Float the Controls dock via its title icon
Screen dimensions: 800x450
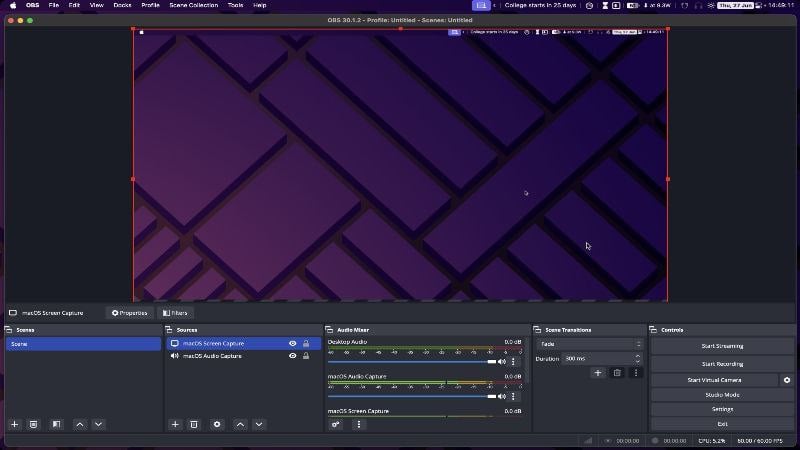click(x=653, y=330)
